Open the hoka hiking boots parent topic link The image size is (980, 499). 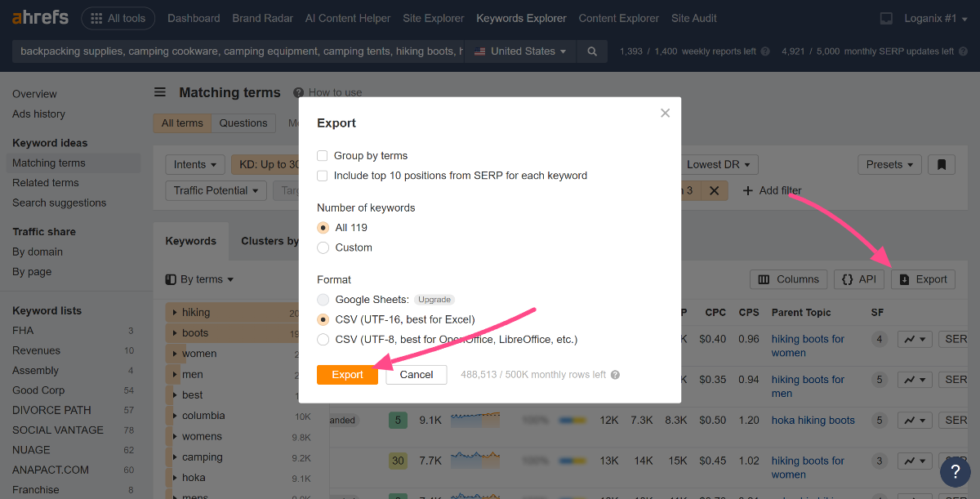click(813, 421)
